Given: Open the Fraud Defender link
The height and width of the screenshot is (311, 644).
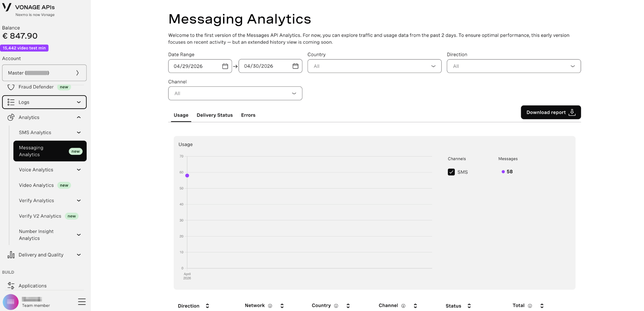Looking at the screenshot, I should click(x=36, y=87).
